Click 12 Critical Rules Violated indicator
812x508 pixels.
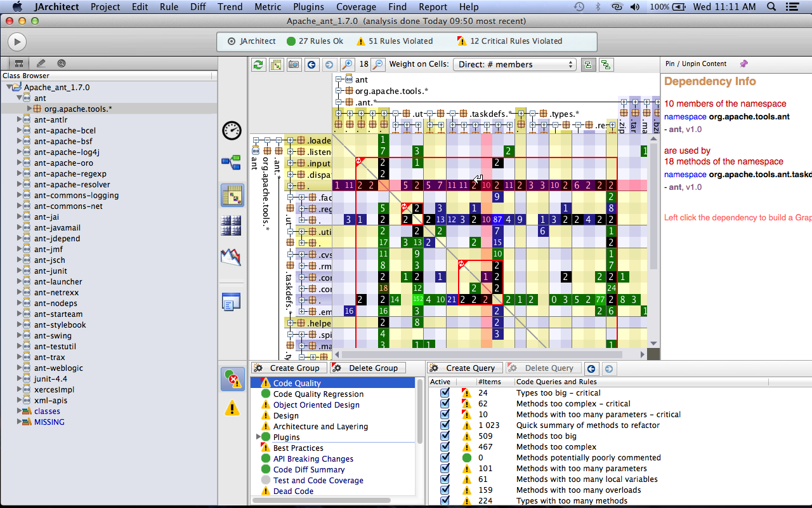point(510,41)
